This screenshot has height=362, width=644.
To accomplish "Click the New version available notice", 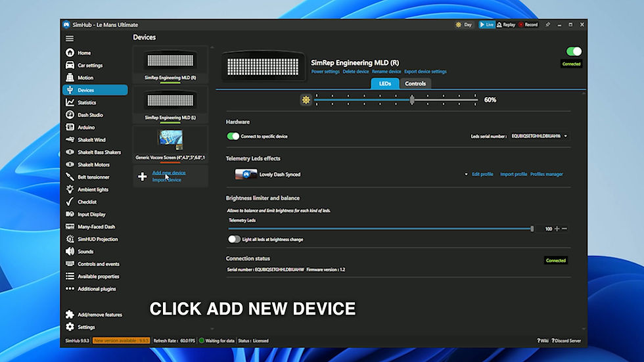I will click(121, 341).
